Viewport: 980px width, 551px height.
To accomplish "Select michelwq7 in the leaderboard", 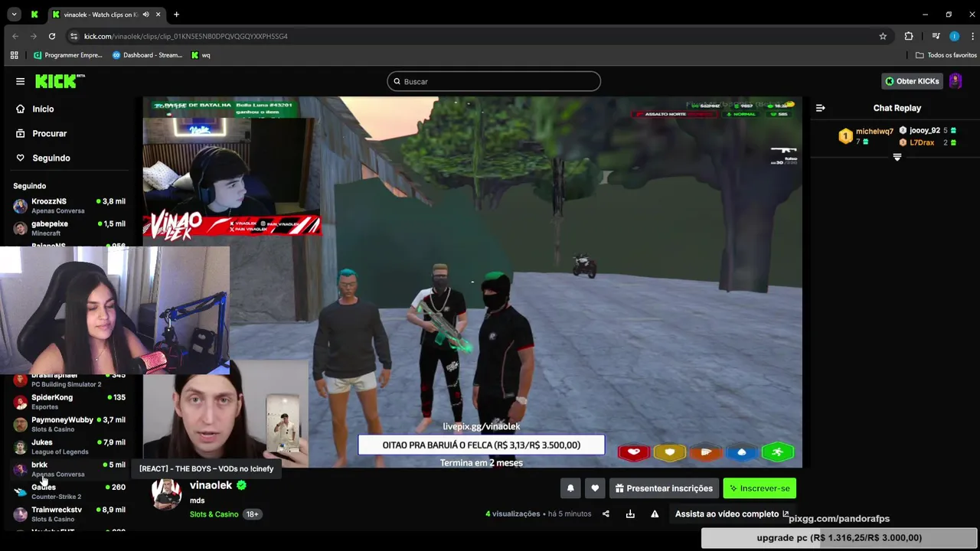I will pyautogui.click(x=874, y=132).
